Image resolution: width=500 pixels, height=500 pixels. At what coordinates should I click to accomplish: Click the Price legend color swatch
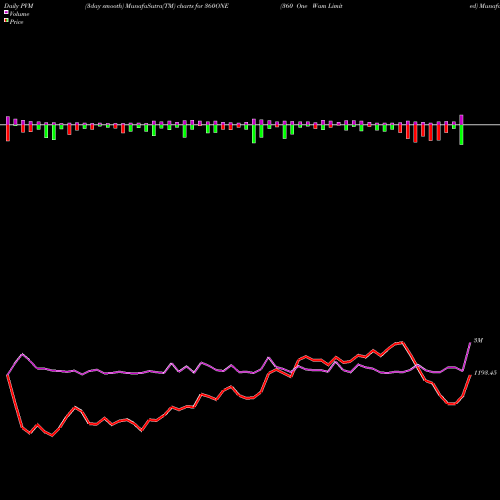(x=6, y=21)
